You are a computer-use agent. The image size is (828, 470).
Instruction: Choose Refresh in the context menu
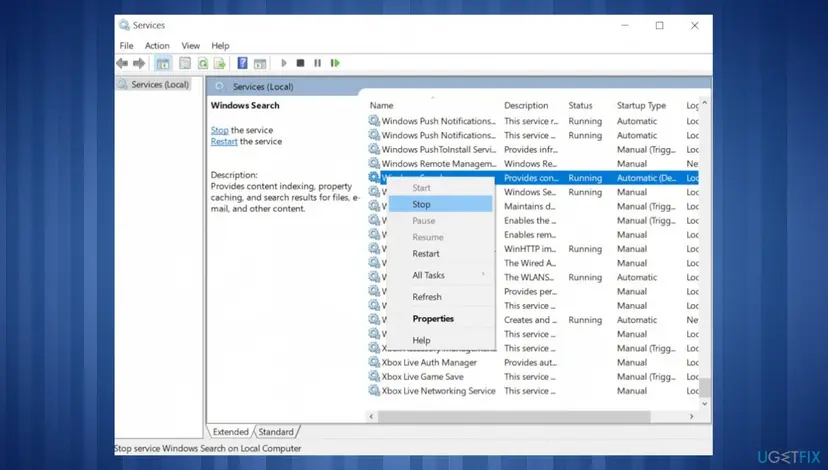point(440,297)
